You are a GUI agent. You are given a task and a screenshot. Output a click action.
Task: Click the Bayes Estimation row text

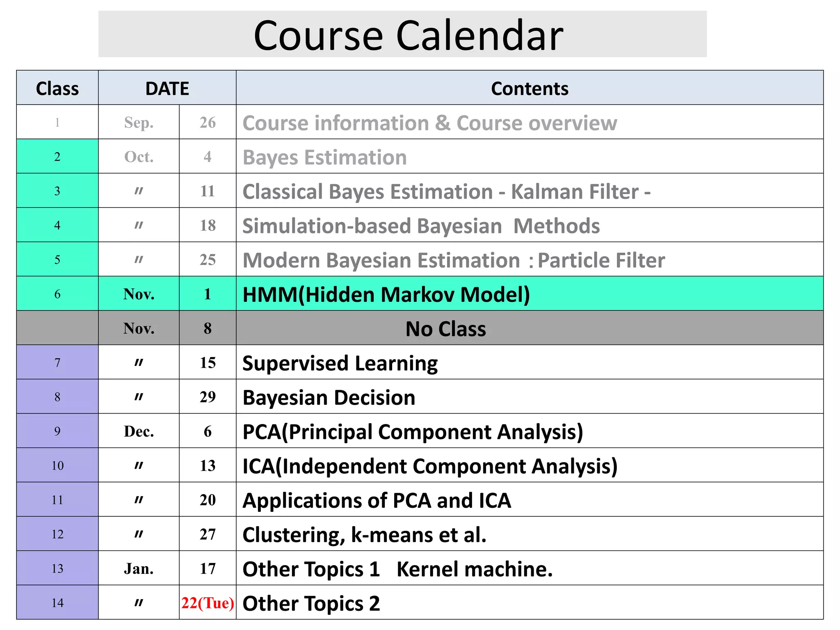[324, 157]
